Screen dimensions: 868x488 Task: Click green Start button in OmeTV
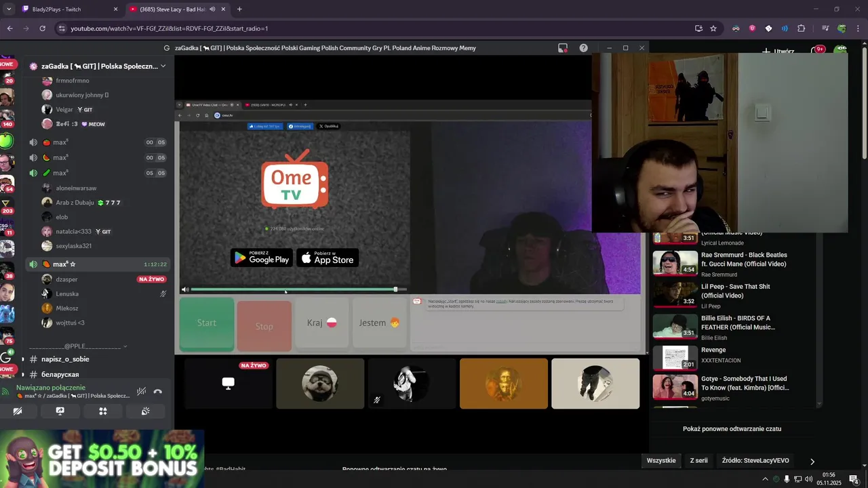pos(207,323)
